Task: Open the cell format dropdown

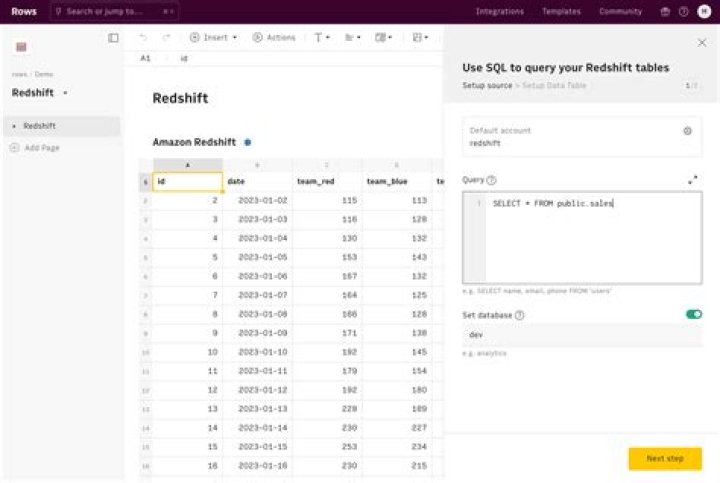Action: point(383,38)
